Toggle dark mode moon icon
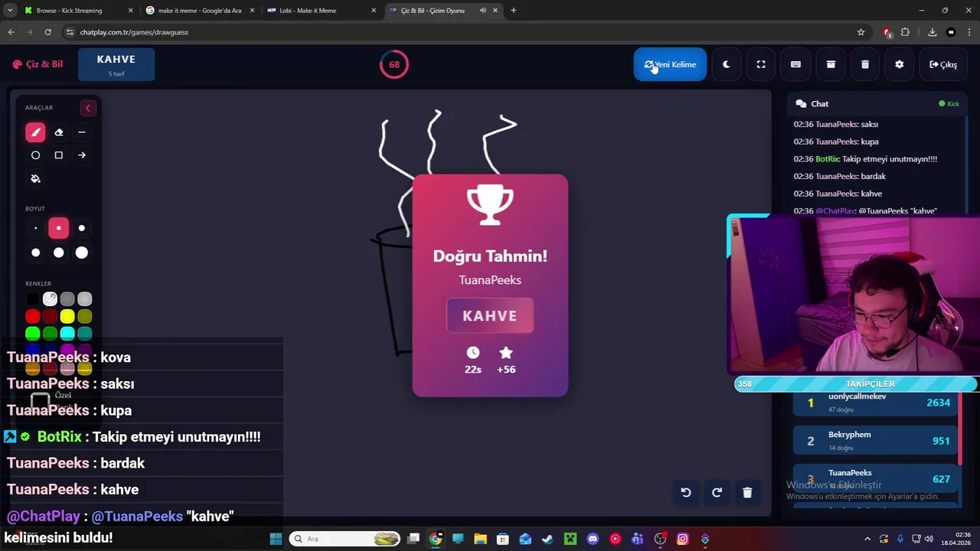Image resolution: width=980 pixels, height=551 pixels. 726,64
